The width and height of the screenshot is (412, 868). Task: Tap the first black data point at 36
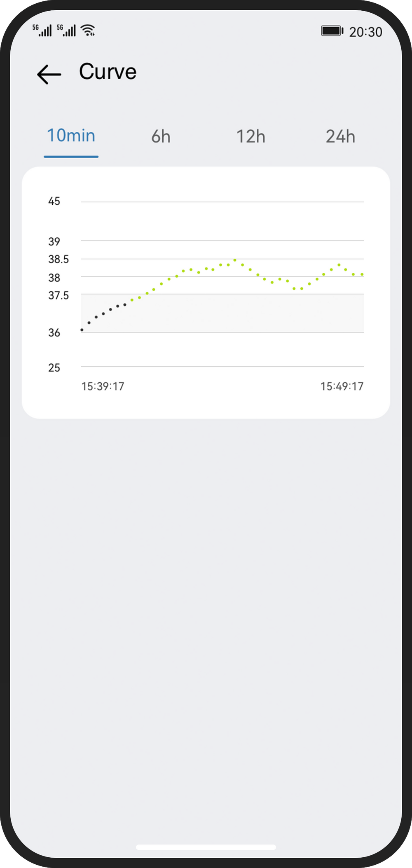82,330
